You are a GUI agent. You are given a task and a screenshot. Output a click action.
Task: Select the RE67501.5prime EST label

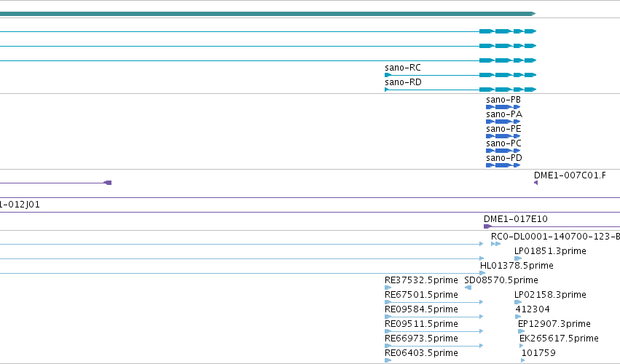tap(421, 295)
